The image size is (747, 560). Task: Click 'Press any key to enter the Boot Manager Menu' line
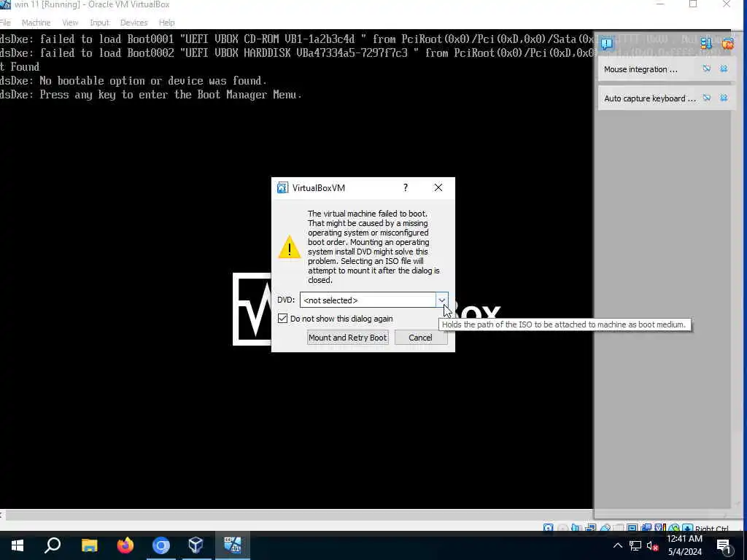(x=150, y=95)
